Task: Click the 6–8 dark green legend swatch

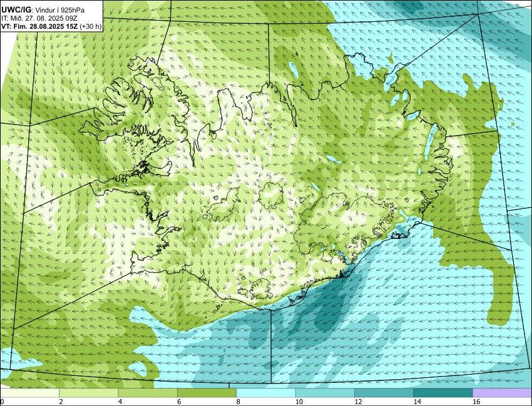Action: pyautogui.click(x=207, y=393)
